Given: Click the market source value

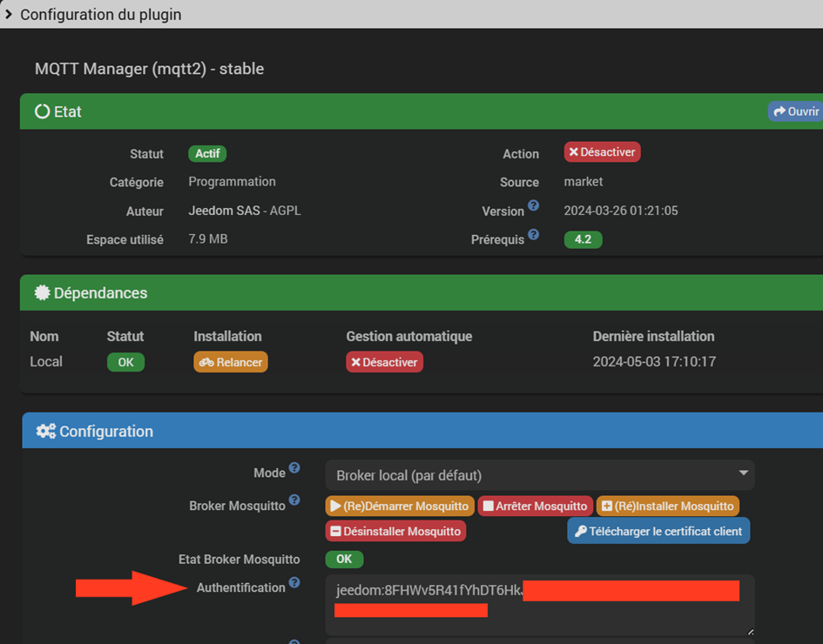Looking at the screenshot, I should coord(584,182).
